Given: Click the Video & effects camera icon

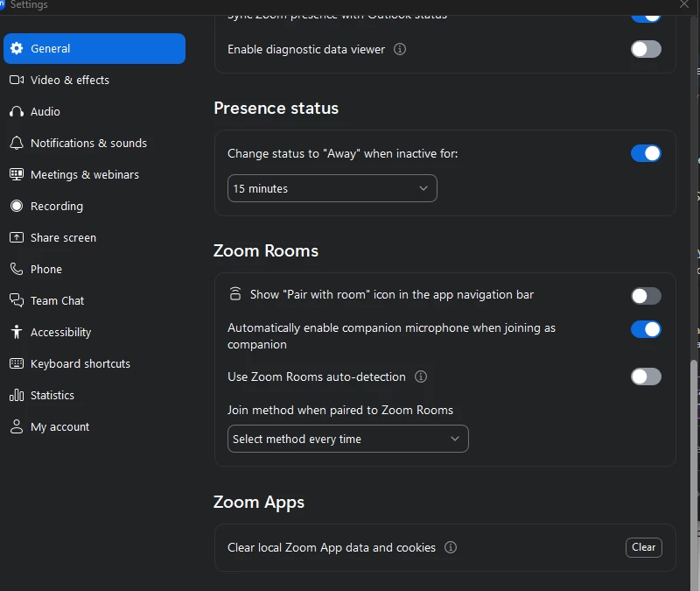Looking at the screenshot, I should [x=17, y=80].
